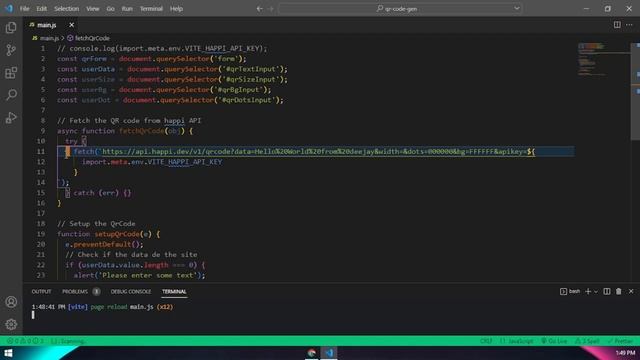640x360 pixels.
Task: Open the Search view in activity bar
Action: coord(11,95)
